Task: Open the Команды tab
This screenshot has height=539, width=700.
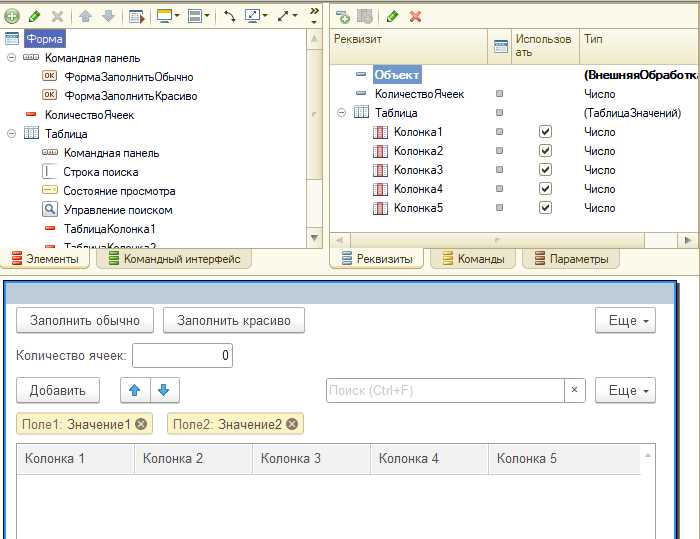Action: pos(473,259)
